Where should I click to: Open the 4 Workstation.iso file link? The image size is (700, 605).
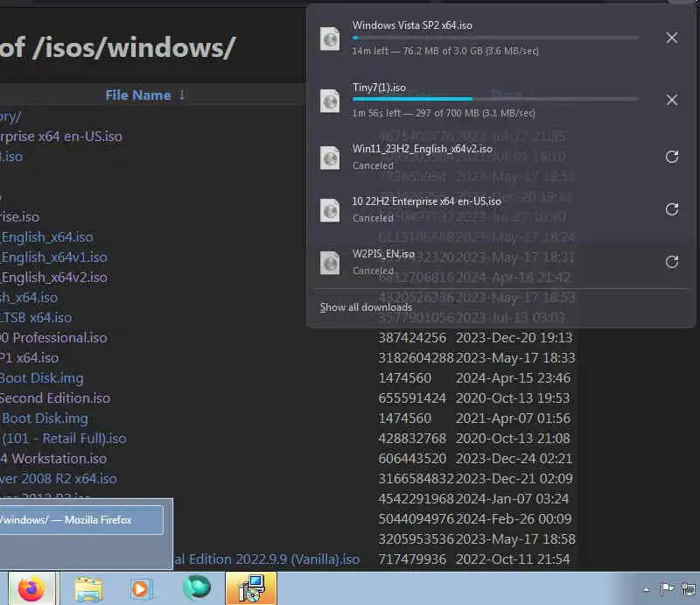[53, 458]
